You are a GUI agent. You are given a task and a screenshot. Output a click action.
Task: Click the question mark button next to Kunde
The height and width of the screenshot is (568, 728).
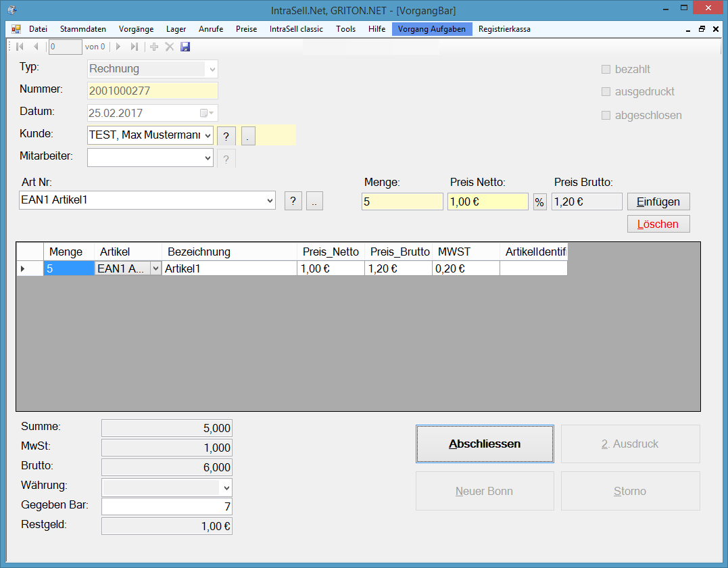[x=226, y=136]
